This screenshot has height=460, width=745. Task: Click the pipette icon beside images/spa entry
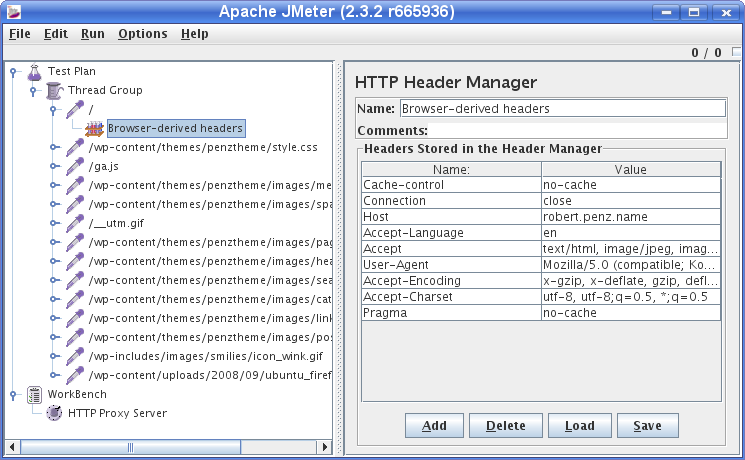75,205
